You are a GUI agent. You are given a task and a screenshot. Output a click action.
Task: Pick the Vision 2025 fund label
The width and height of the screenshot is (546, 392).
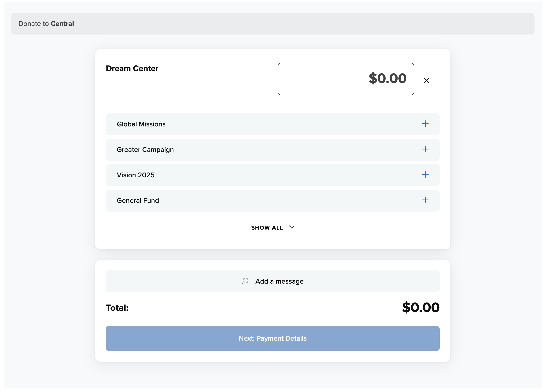tap(136, 175)
